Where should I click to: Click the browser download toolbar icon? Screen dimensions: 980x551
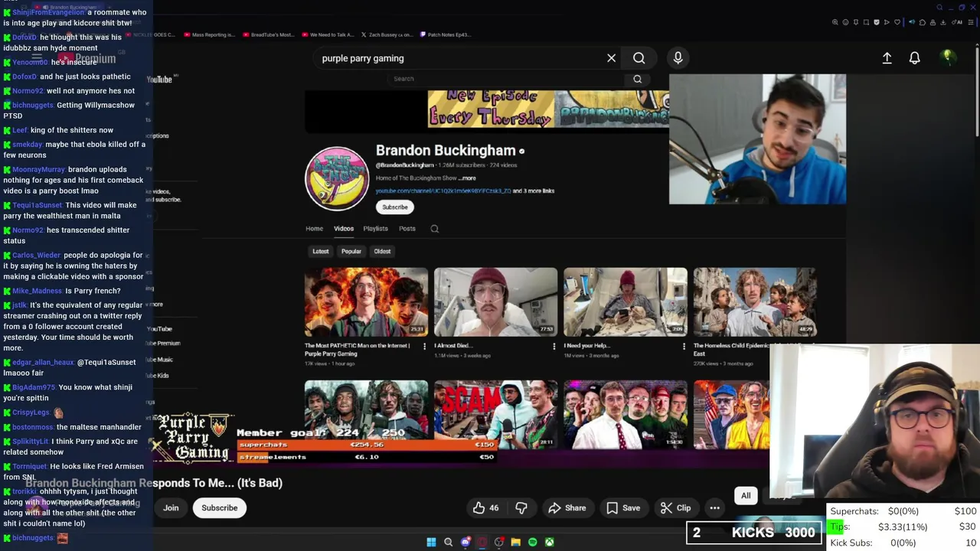[x=942, y=22]
